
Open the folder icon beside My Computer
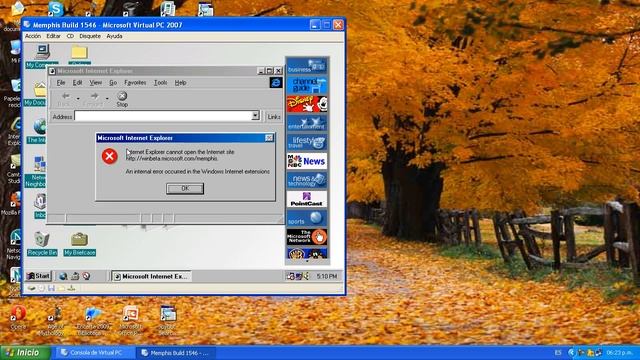79,55
